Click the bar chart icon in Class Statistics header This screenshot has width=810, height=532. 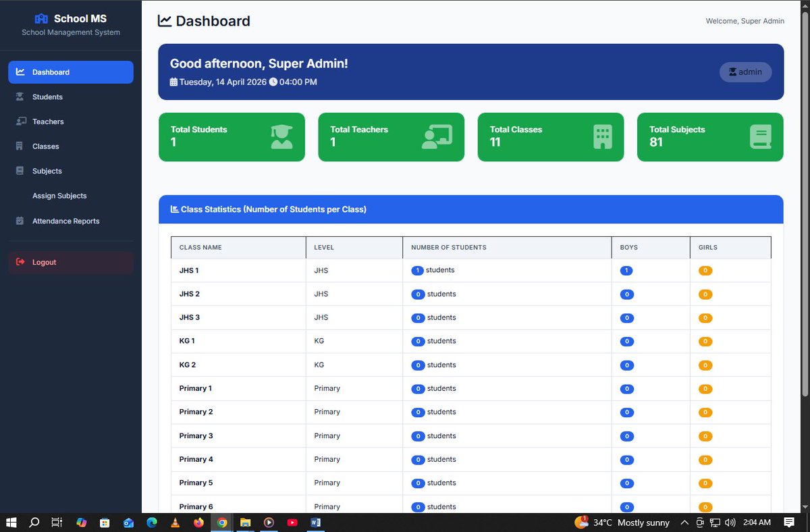[174, 209]
